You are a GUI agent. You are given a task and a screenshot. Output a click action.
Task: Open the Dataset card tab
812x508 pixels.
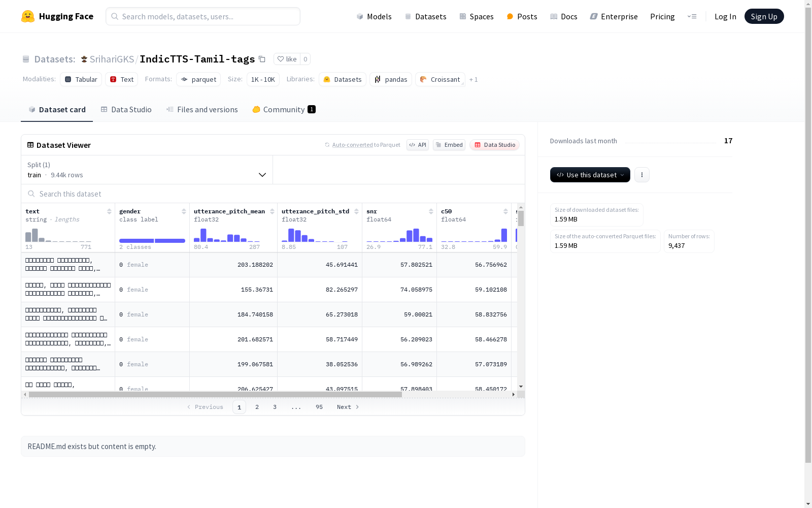point(57,109)
